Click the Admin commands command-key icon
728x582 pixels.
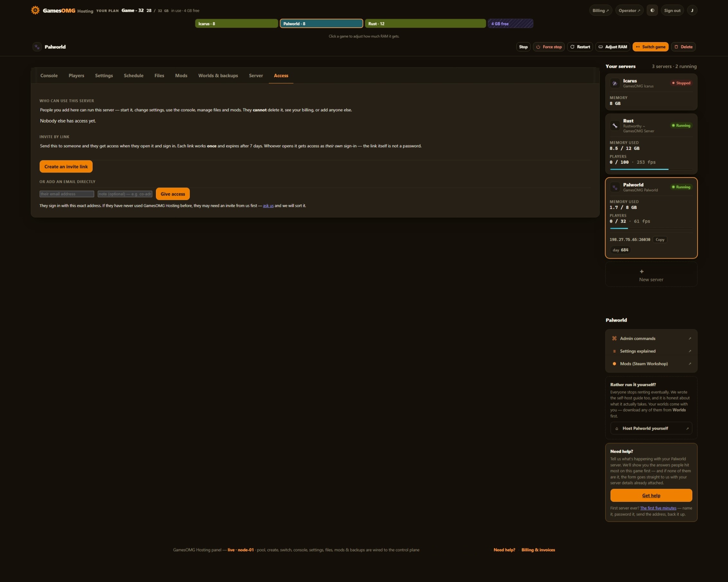pyautogui.click(x=614, y=338)
